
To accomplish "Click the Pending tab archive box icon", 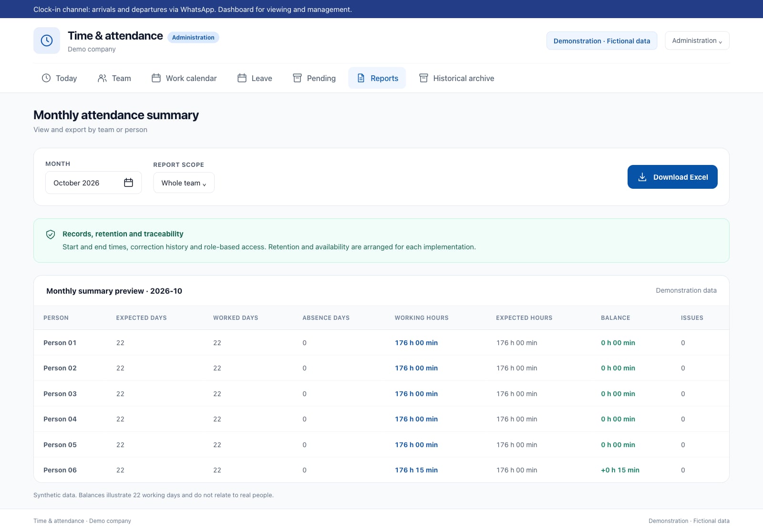I will tap(297, 78).
